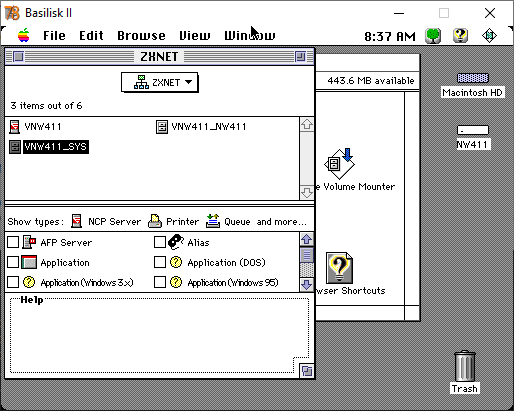Open the File menu
This screenshot has height=411, width=514.
pyautogui.click(x=54, y=35)
